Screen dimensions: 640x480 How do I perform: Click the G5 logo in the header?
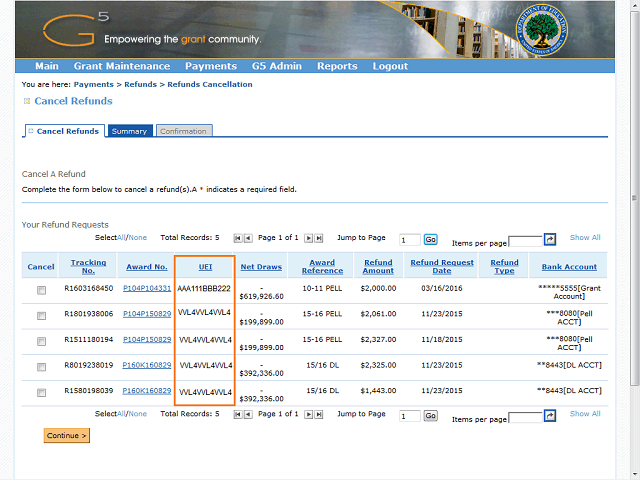pos(70,30)
